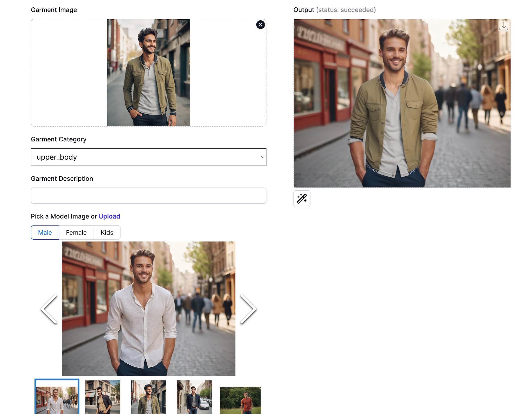
Task: Go to next model image arrow
Action: tap(248, 309)
